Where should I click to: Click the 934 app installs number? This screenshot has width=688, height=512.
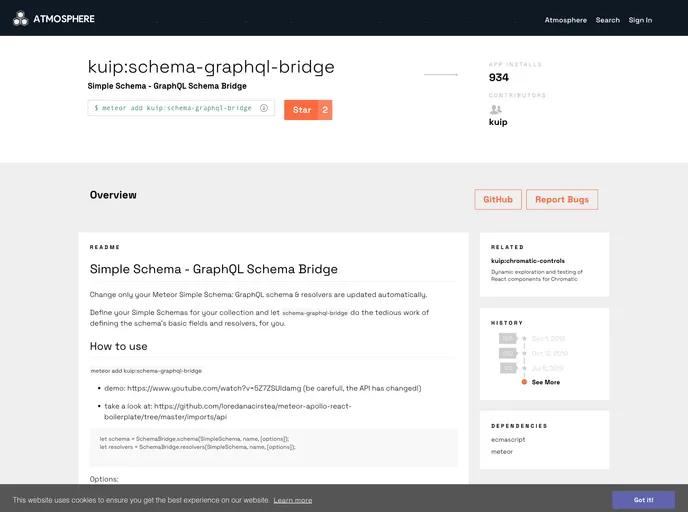tap(499, 77)
